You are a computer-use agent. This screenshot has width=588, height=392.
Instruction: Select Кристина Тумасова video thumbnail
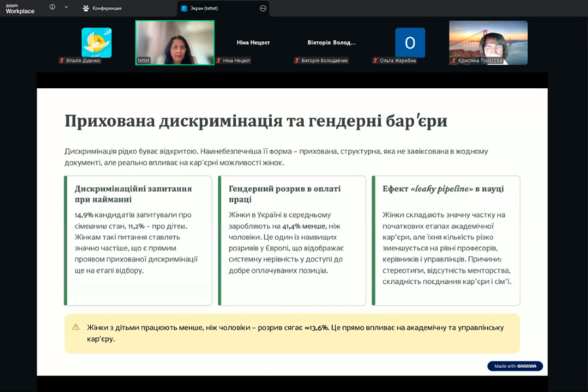pyautogui.click(x=488, y=42)
